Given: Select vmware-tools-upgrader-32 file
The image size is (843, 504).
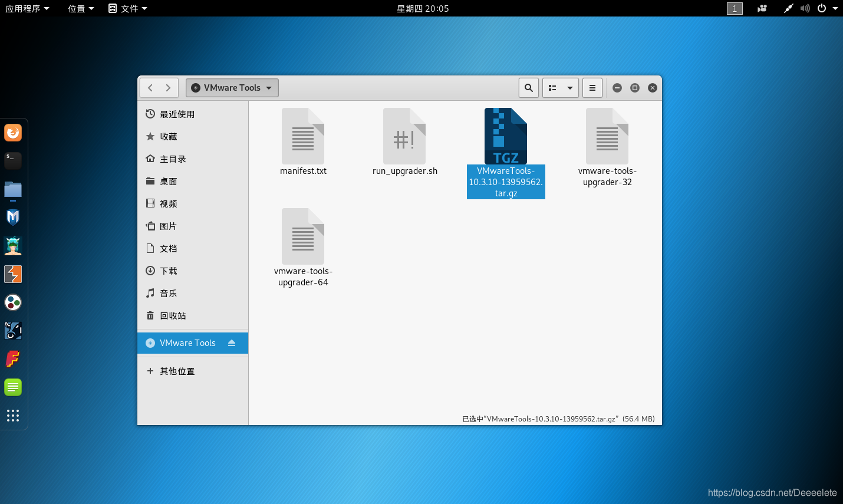Looking at the screenshot, I should pyautogui.click(x=607, y=147).
